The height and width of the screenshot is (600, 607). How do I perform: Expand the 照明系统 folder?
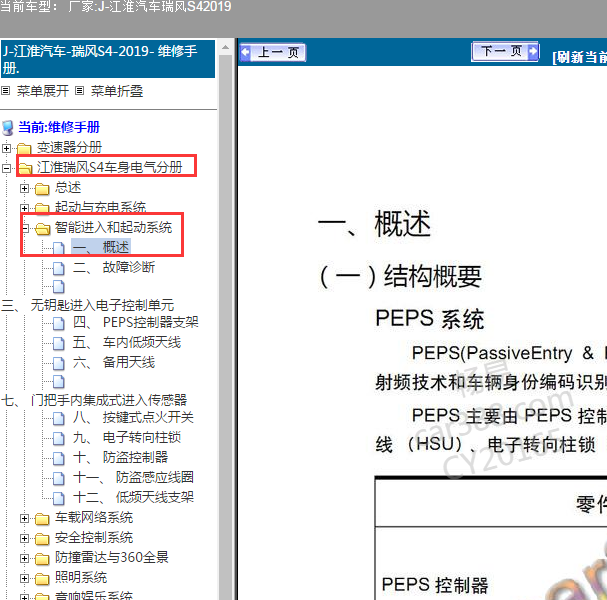[x=24, y=578]
